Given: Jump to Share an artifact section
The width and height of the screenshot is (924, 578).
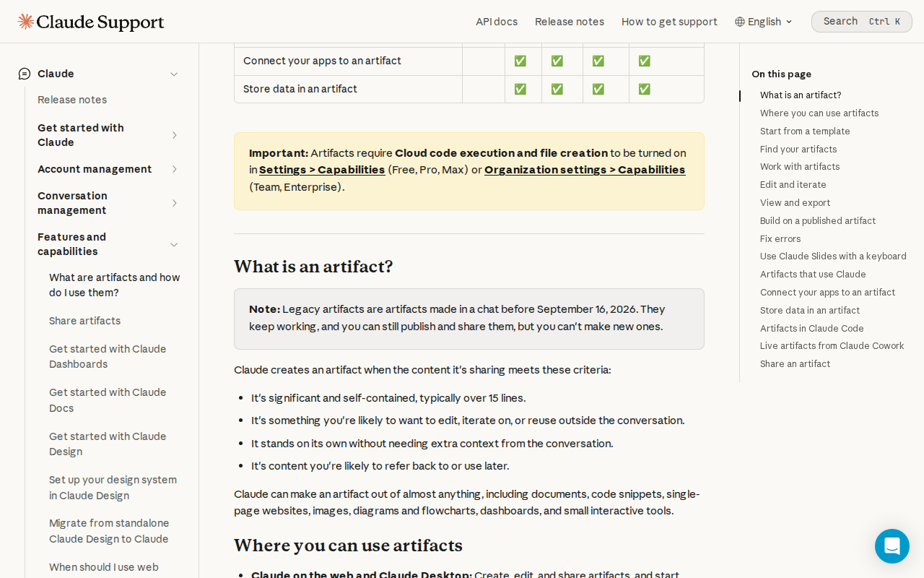Looking at the screenshot, I should 795,364.
